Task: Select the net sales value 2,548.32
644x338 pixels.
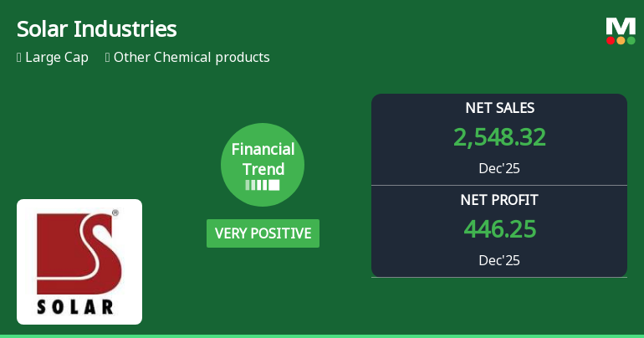Action: point(499,137)
